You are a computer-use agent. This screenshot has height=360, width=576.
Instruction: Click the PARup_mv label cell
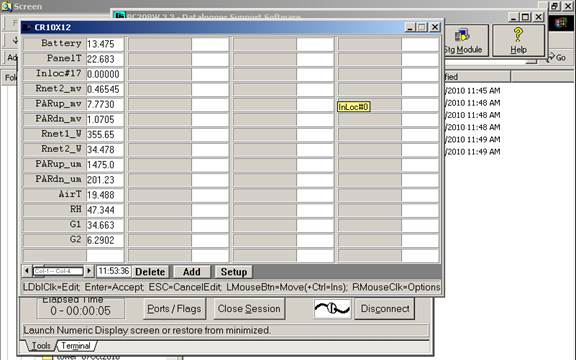pyautogui.click(x=55, y=104)
